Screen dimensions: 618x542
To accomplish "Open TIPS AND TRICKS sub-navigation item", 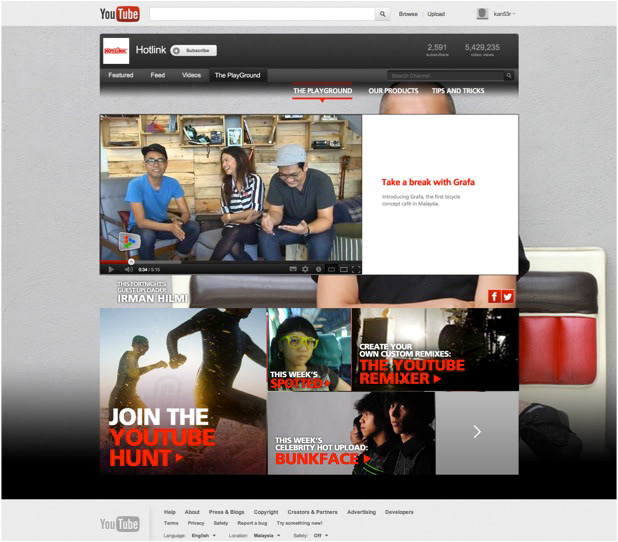I will 458,91.
